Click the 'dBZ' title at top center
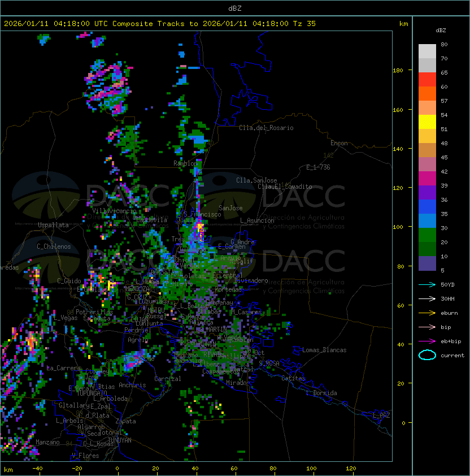Image resolution: width=470 pixels, height=476 pixels. [235, 8]
